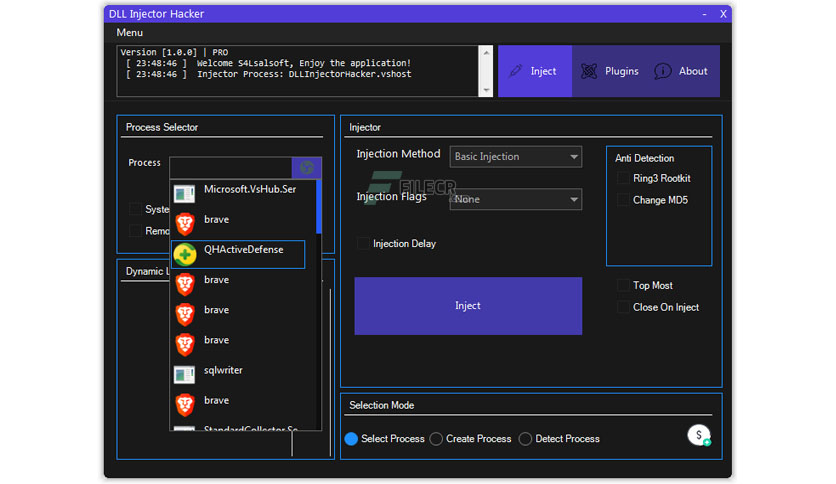Click the Injector Process log line
836x484 pixels.
coord(269,74)
